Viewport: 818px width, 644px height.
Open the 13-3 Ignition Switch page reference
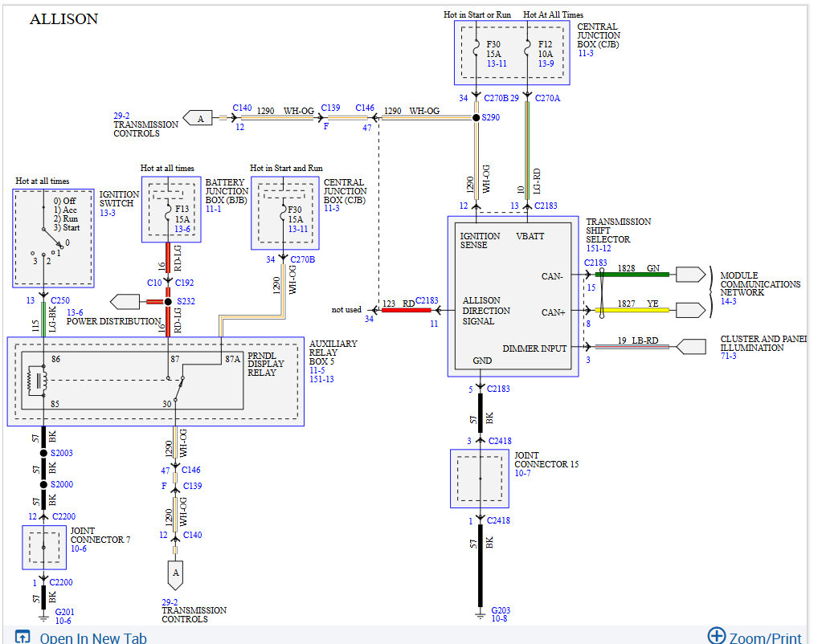click(x=108, y=213)
